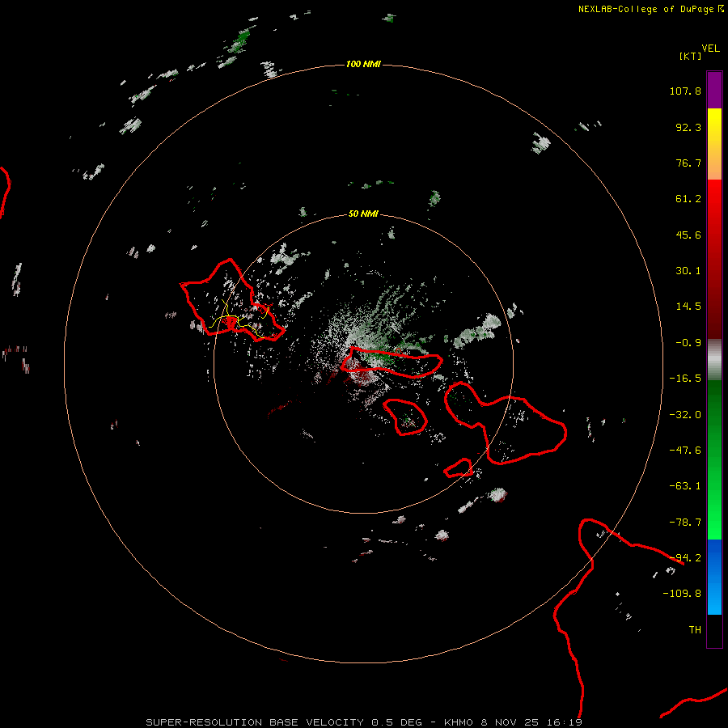The image size is (728, 728).
Task: Click the -32.0 velocity scale value
Action: pos(685,415)
